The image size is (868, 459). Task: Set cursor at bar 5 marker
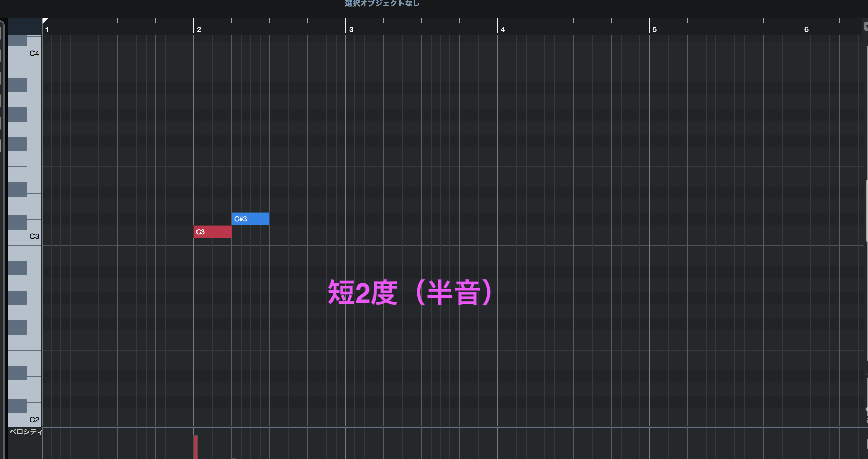click(x=654, y=29)
